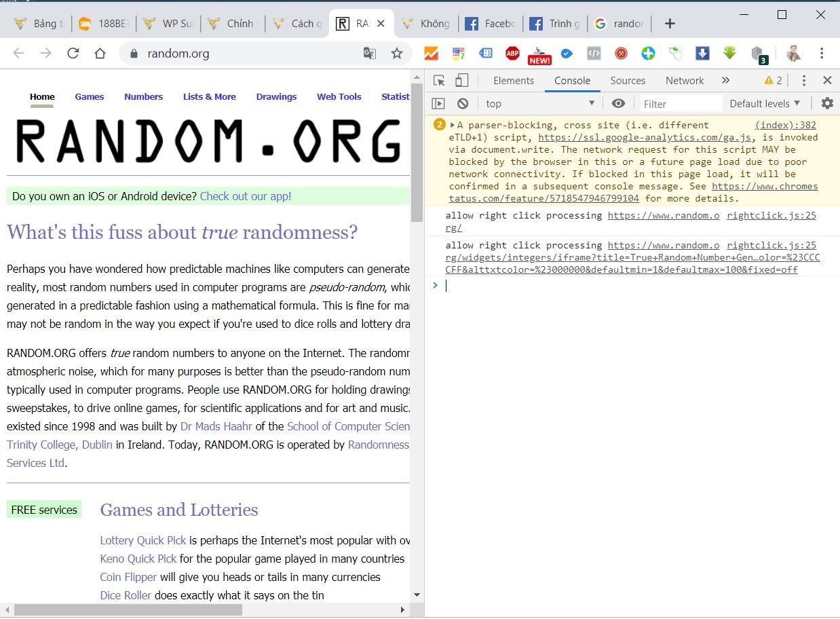Click the browser back arrow
The image size is (840, 619).
pos(18,54)
